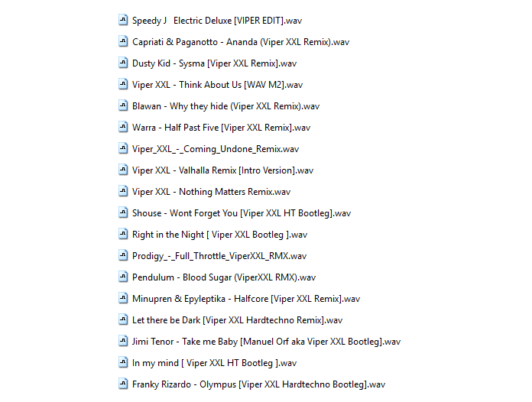This screenshot has height=402, width=532.
Task: Select the file icon for Dusty Kid Sysma
Action: (x=123, y=63)
